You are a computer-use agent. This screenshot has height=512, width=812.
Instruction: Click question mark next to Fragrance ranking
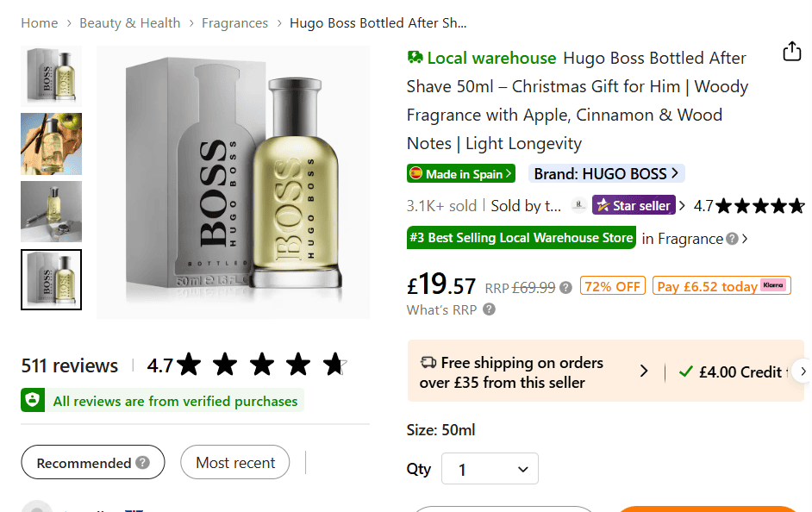(732, 239)
